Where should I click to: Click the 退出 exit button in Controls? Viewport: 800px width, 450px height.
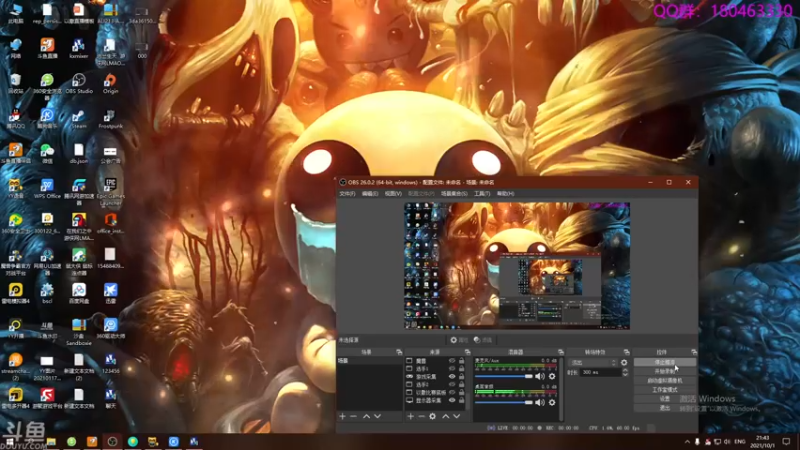click(x=665, y=408)
